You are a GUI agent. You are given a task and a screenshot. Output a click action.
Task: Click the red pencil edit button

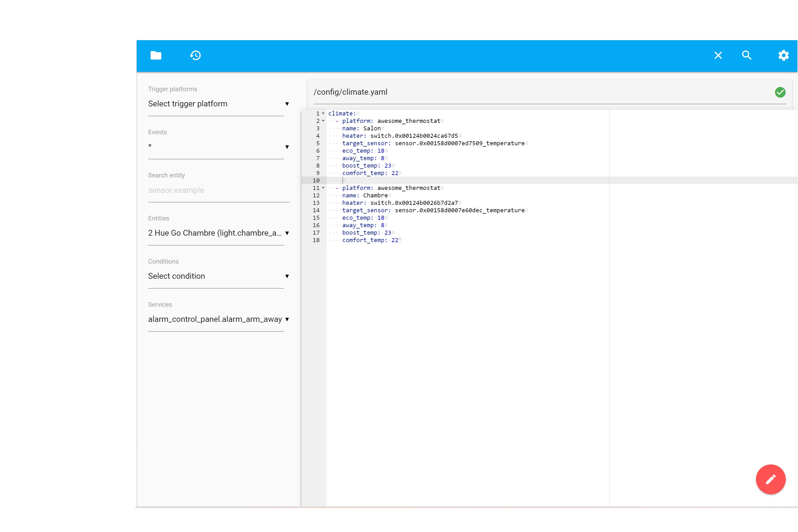[771, 479]
